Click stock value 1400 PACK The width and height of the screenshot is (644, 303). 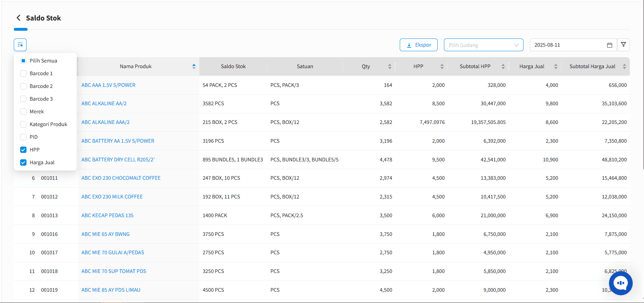[x=215, y=215]
